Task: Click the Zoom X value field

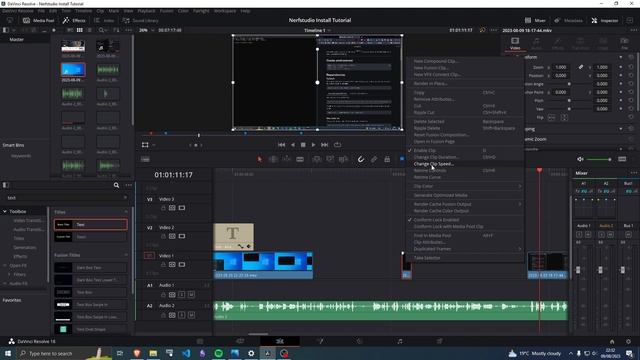Action: coord(561,67)
